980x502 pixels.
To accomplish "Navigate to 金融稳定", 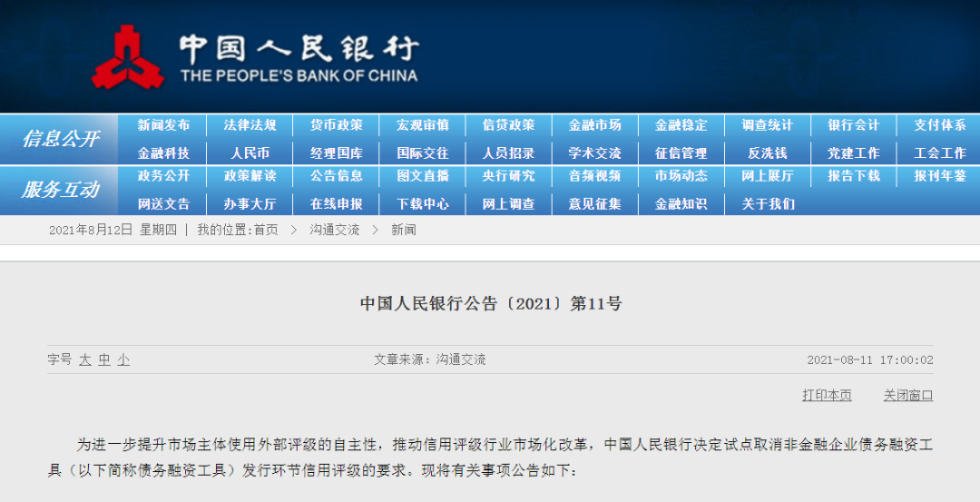I will [x=681, y=125].
